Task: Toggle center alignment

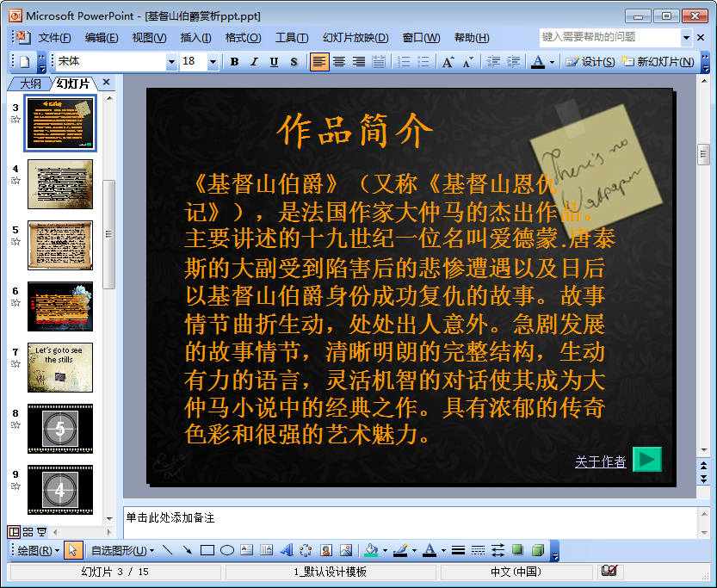Action: [339, 62]
